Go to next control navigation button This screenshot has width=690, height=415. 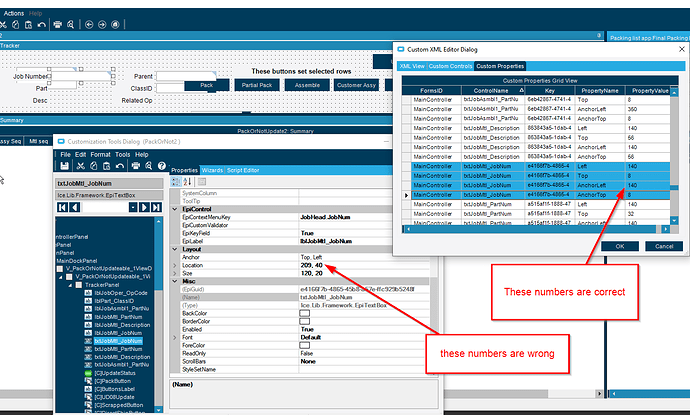(144, 207)
